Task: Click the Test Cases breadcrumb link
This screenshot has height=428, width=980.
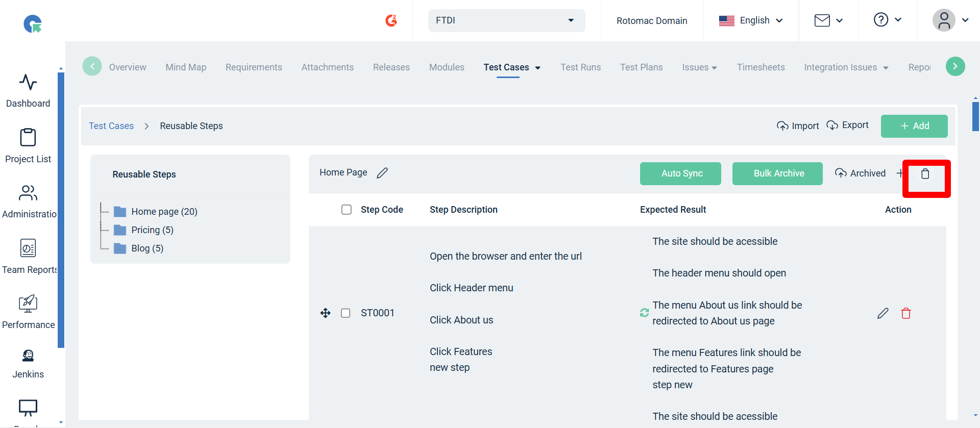Action: click(x=111, y=126)
